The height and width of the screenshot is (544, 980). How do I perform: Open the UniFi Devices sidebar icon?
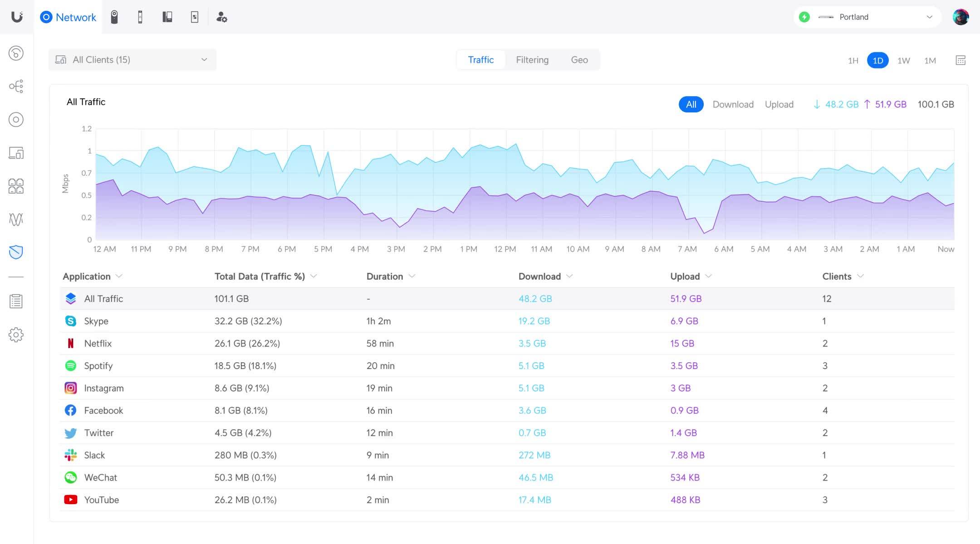click(x=16, y=119)
